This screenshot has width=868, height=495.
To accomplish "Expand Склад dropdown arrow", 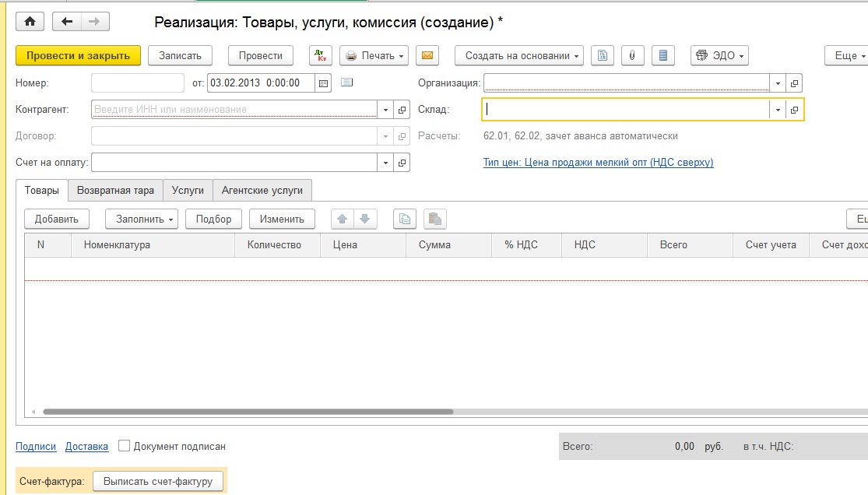I will (778, 110).
